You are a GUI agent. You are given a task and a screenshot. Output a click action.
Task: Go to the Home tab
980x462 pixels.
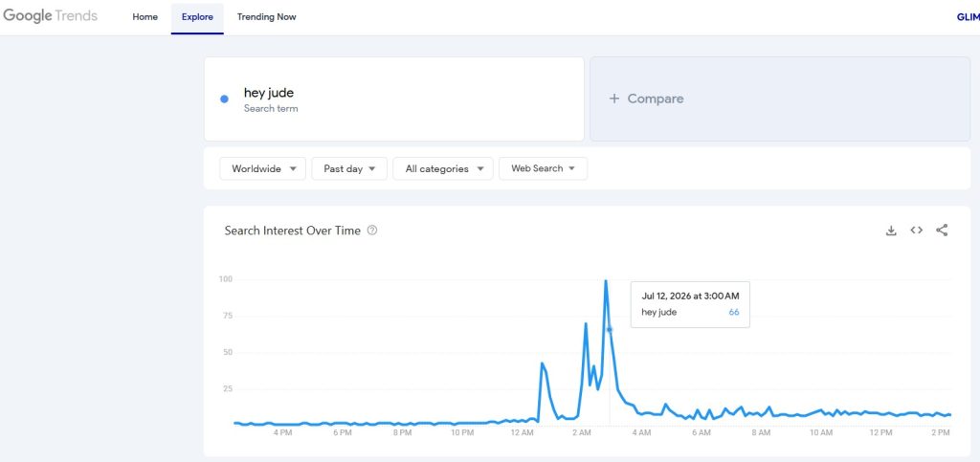(x=145, y=17)
